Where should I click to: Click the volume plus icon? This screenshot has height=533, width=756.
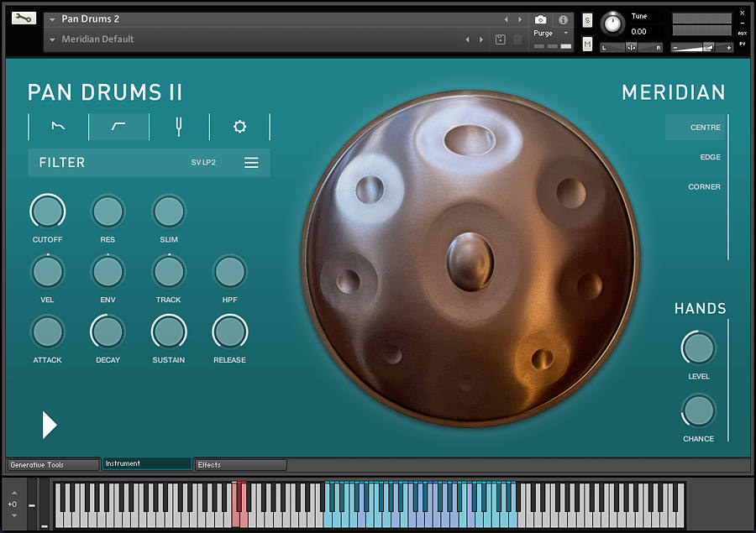point(728,48)
